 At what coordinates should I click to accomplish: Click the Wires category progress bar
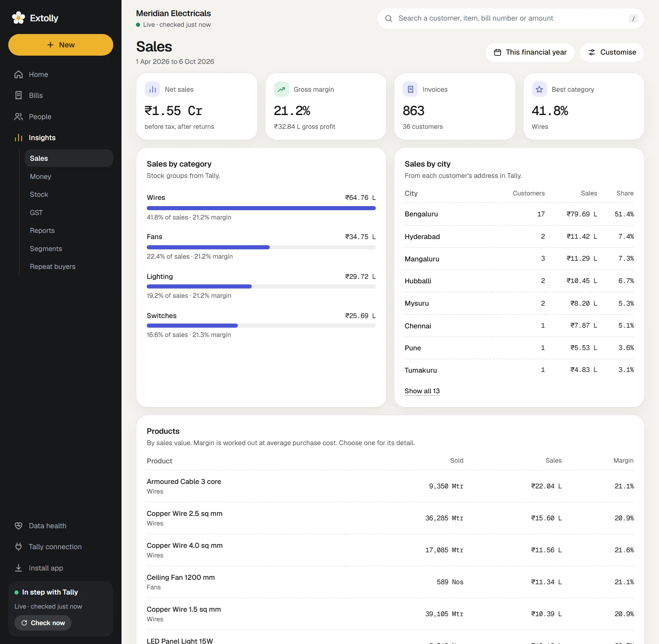[261, 208]
